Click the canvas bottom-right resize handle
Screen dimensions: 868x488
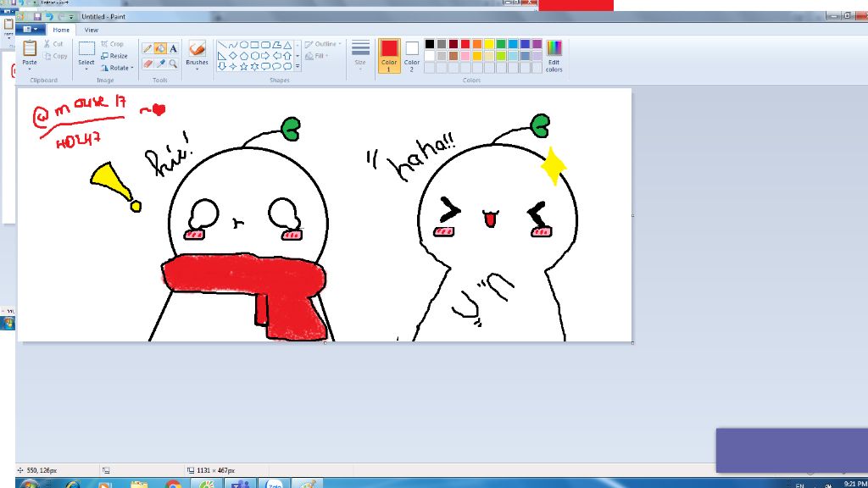632,343
